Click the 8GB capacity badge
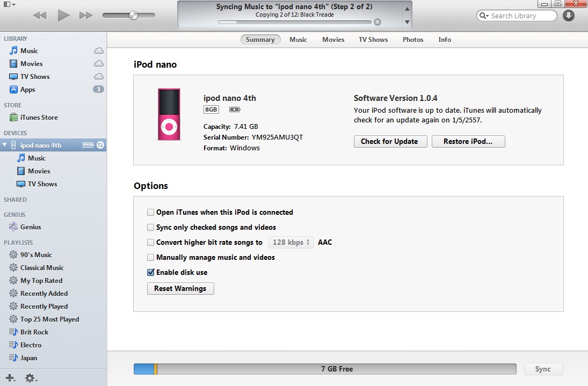This screenshot has height=386, width=588. click(x=211, y=110)
